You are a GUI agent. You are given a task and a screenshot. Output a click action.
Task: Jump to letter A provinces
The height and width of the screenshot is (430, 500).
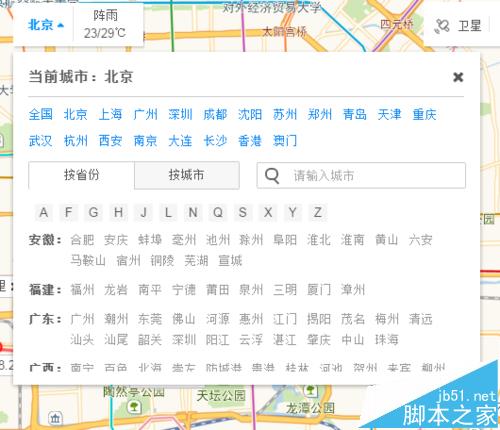(44, 212)
